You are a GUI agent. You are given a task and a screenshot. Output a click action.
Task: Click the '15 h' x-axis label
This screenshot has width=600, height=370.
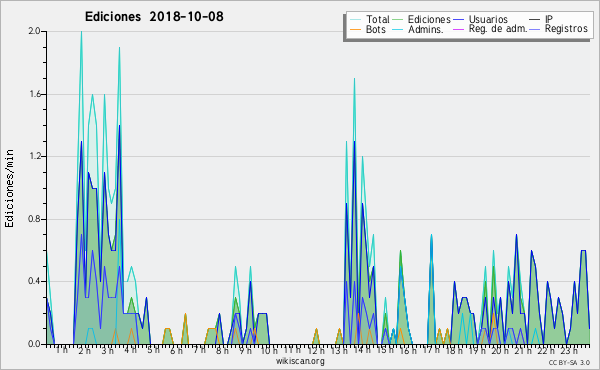click(385, 350)
